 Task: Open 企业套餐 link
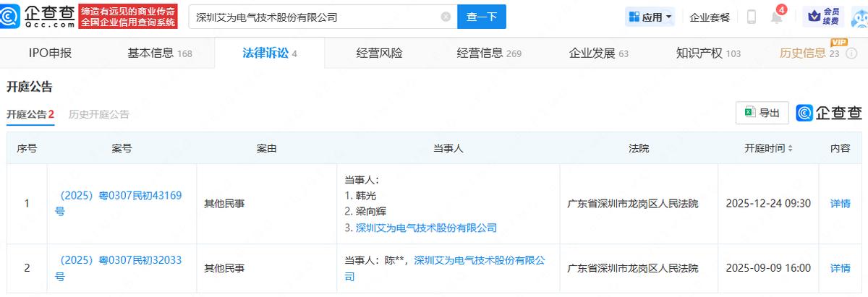point(710,17)
